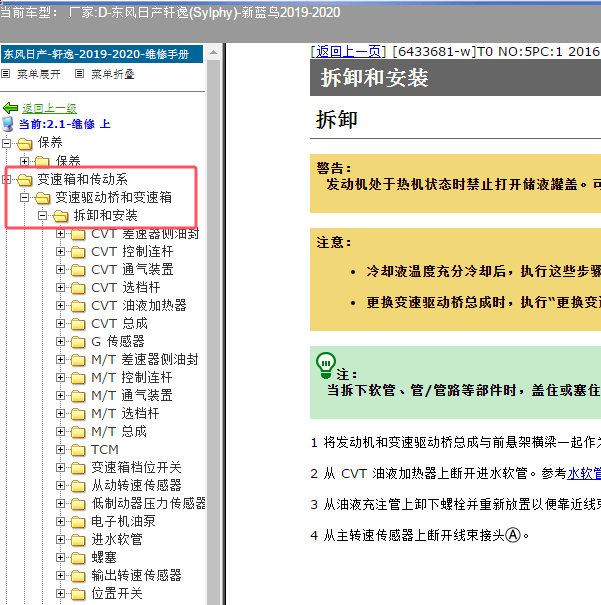Click folder icon of top-level 保养
The height and width of the screenshot is (605, 601).
(25, 144)
